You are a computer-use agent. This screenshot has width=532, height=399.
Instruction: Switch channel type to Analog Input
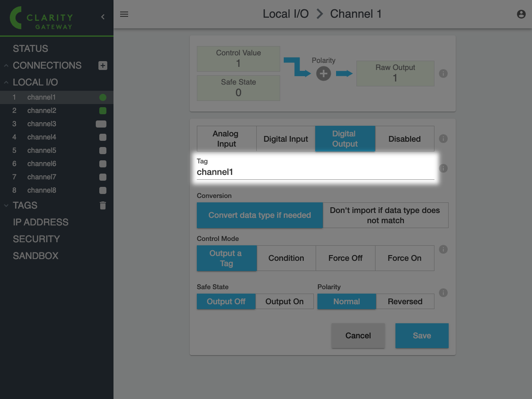coord(227,139)
